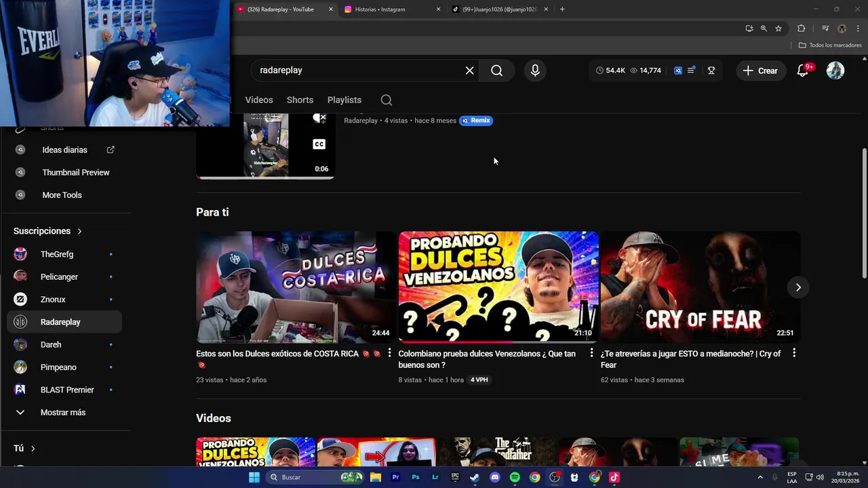This screenshot has width=868, height=488.
Task: Click the Windows Start button
Action: pos(254,477)
